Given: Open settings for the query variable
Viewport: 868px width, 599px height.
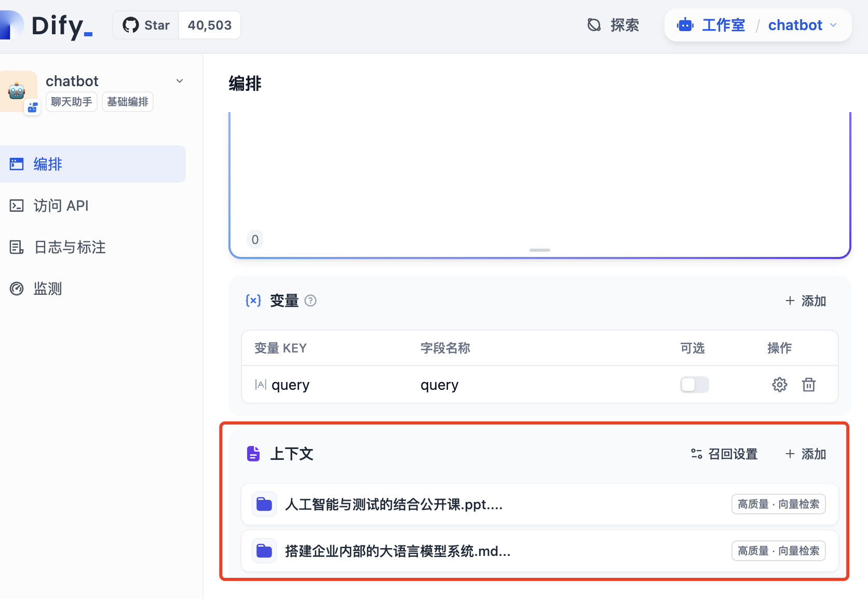Looking at the screenshot, I should pyautogui.click(x=780, y=385).
